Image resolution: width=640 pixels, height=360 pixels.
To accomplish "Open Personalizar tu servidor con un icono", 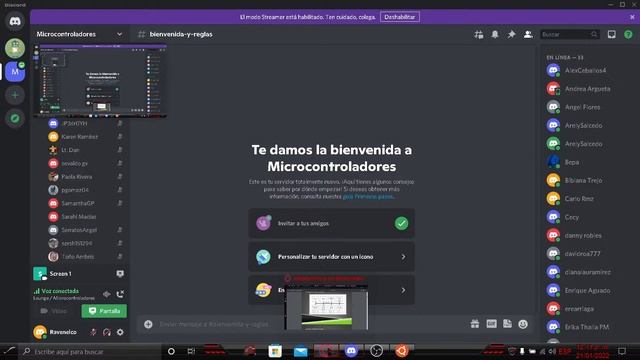I will click(331, 257).
